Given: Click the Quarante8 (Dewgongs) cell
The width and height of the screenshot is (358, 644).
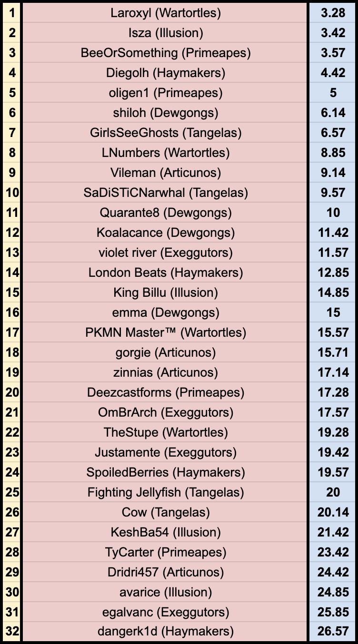Looking at the screenshot, I should pyautogui.click(x=165, y=213).
